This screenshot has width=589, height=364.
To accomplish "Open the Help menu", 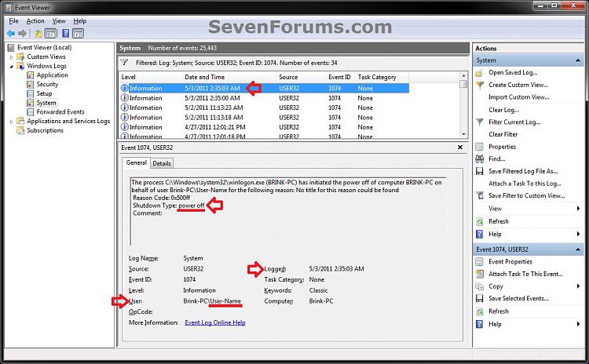I will [79, 21].
